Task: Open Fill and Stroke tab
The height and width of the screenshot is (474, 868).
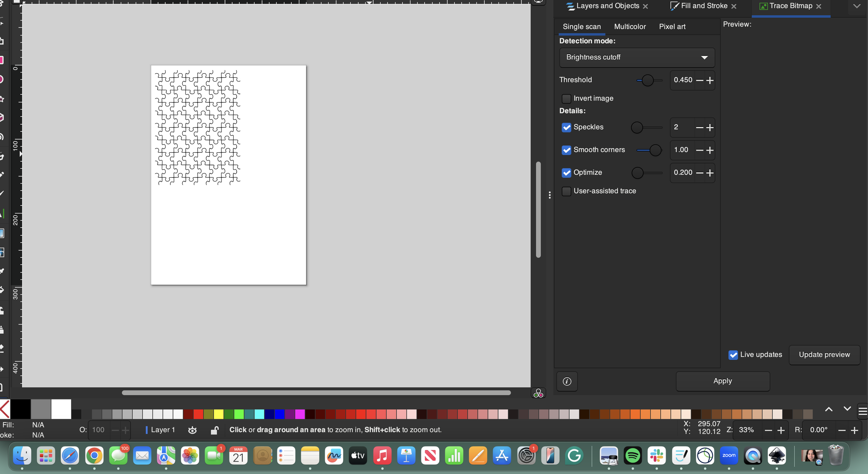Action: coord(703,6)
